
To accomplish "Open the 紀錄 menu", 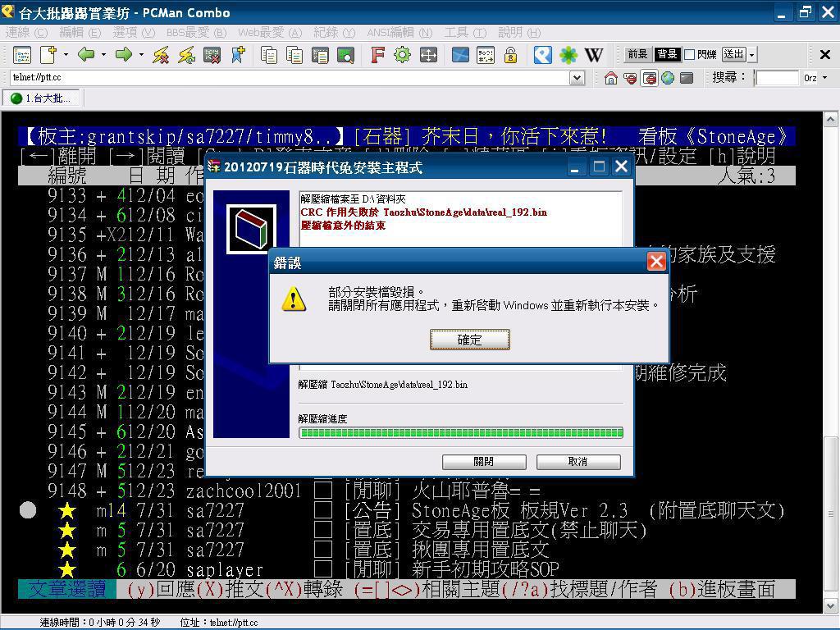I will click(x=335, y=33).
